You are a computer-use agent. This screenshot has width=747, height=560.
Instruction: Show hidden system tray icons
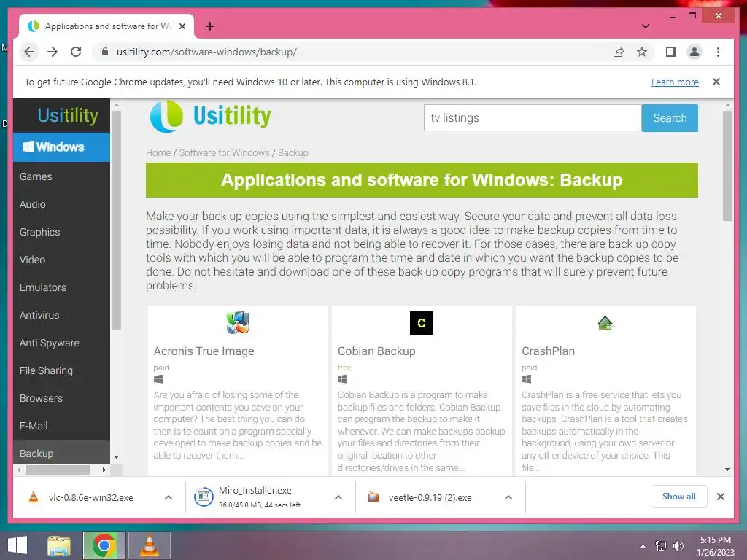[643, 546]
